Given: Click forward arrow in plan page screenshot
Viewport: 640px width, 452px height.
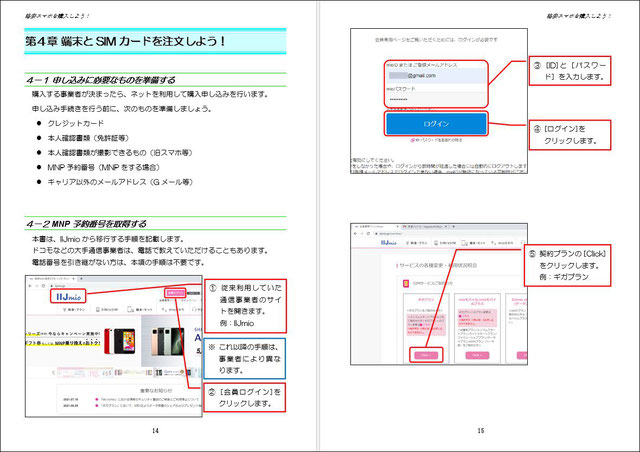Looking at the screenshot, I should click(x=362, y=234).
